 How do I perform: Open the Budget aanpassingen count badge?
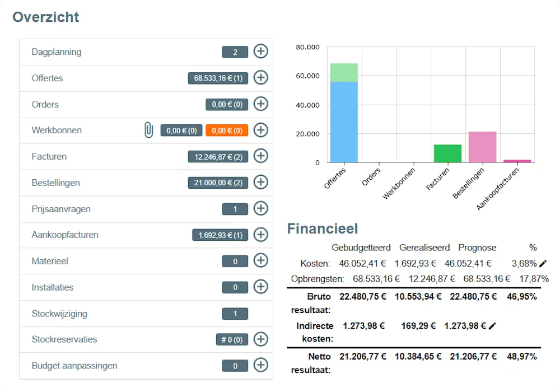pyautogui.click(x=235, y=366)
